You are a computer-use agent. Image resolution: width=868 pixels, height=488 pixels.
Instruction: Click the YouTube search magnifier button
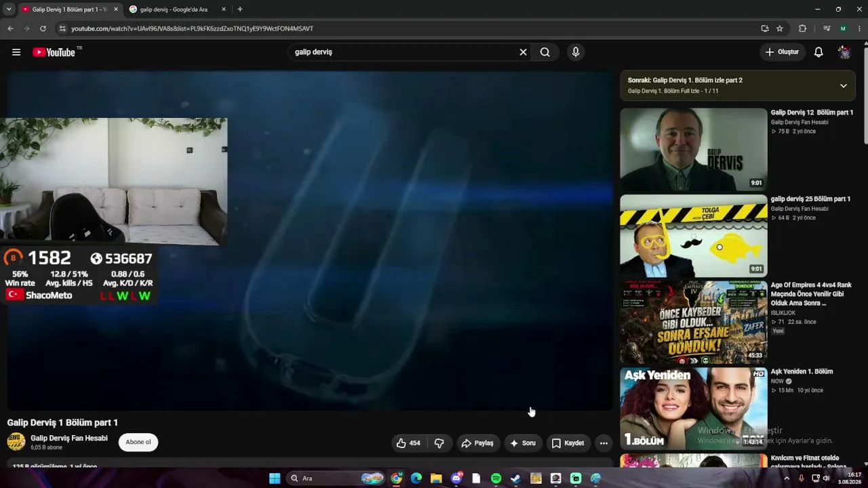coord(545,52)
